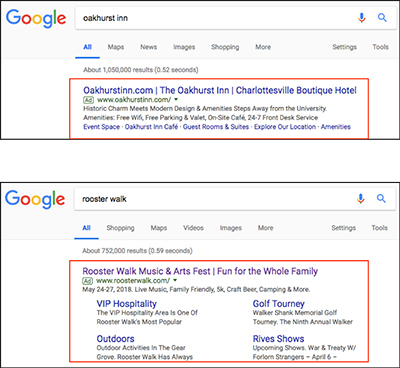Image resolution: width=400 pixels, height=368 pixels.
Task: Click 'Walker Shank Memorial Golf' description text
Action: [295, 313]
